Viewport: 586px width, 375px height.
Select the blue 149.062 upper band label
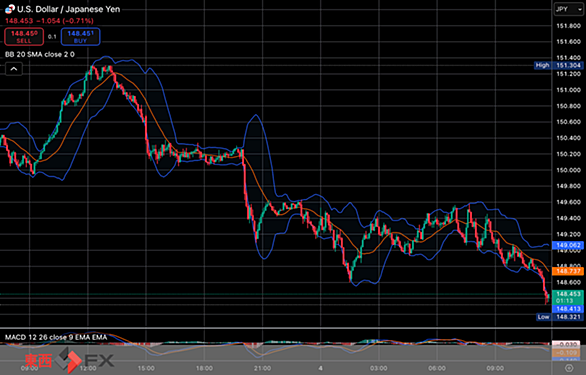coord(567,246)
